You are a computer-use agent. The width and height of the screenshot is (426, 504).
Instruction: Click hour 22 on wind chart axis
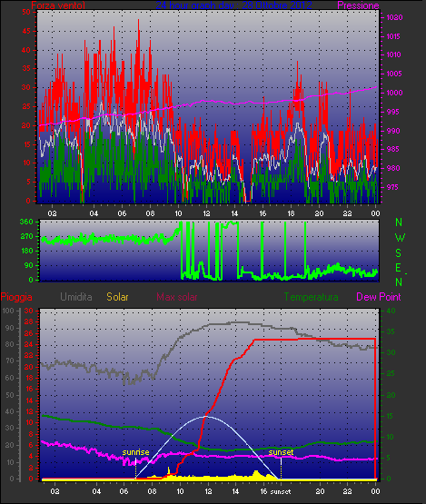(x=347, y=213)
